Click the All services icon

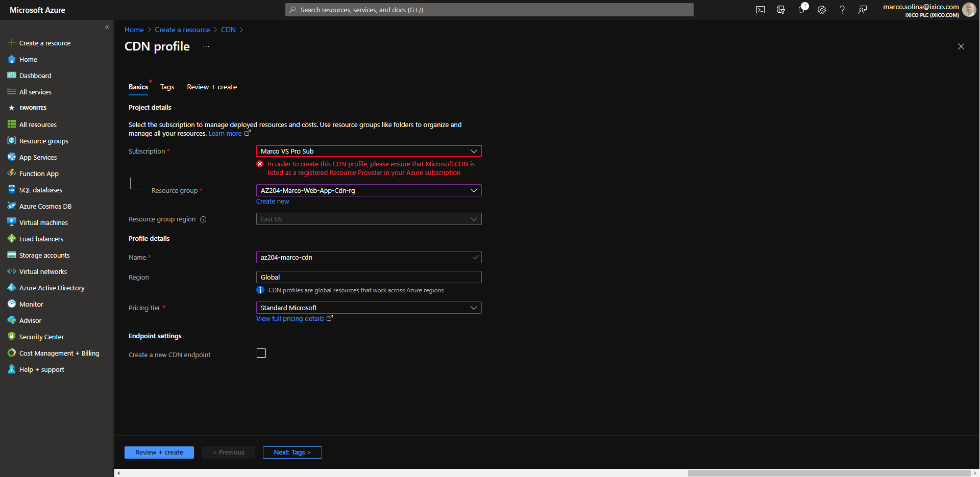coord(12,92)
